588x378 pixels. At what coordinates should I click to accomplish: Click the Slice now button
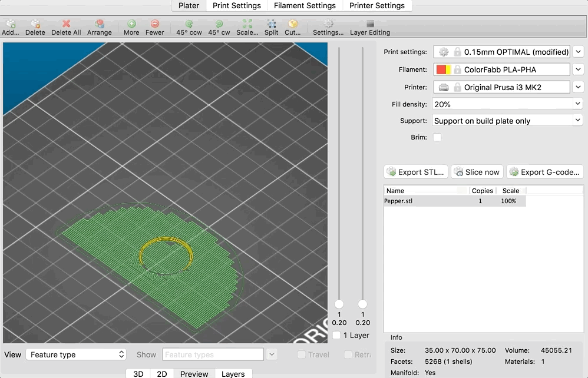[x=477, y=172]
